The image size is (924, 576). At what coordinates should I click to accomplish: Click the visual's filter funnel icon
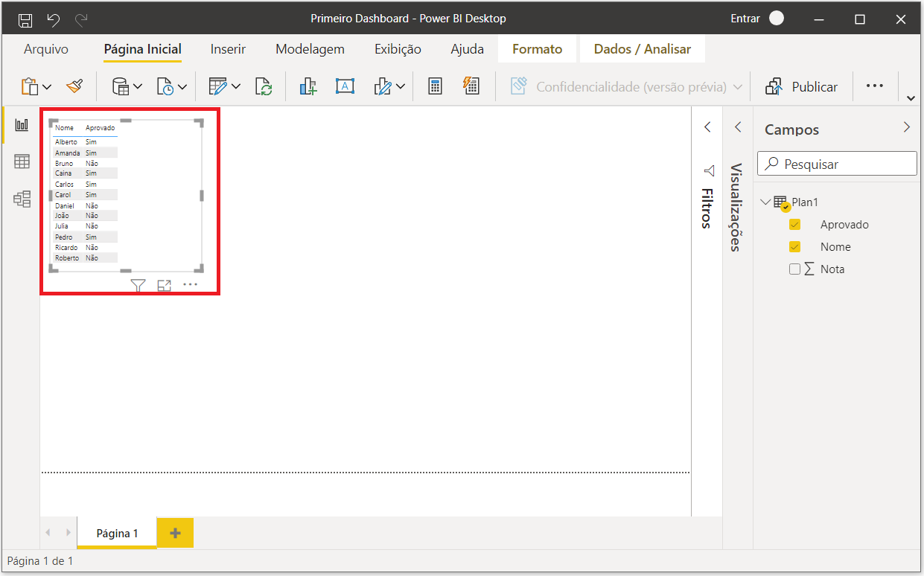click(x=138, y=285)
